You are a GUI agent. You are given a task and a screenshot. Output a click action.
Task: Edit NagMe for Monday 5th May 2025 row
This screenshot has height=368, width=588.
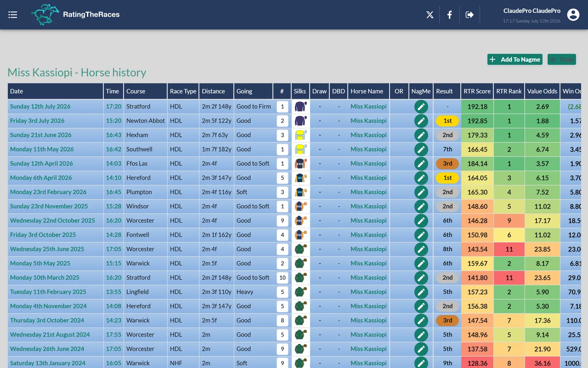421,263
